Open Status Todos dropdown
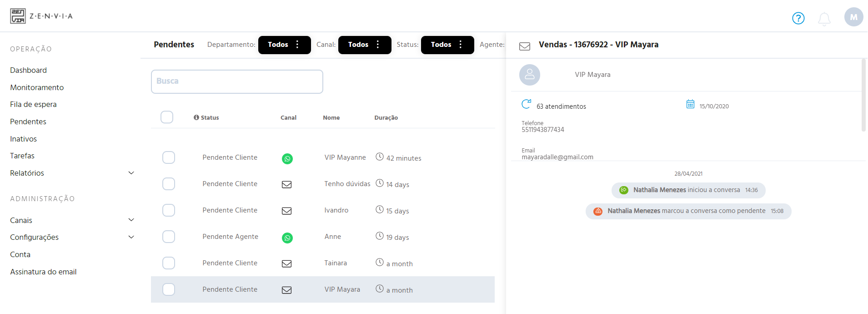The image size is (868, 314). [447, 45]
